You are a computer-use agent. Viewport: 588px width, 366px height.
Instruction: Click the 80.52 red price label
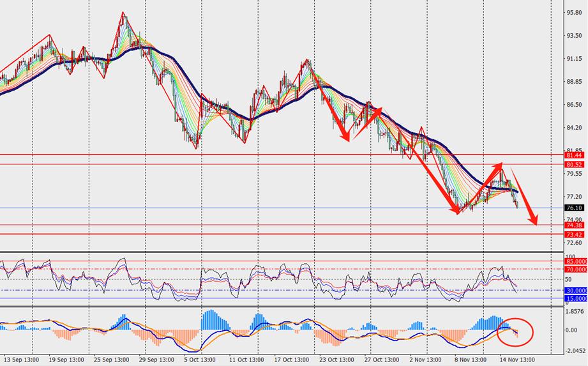pos(575,164)
